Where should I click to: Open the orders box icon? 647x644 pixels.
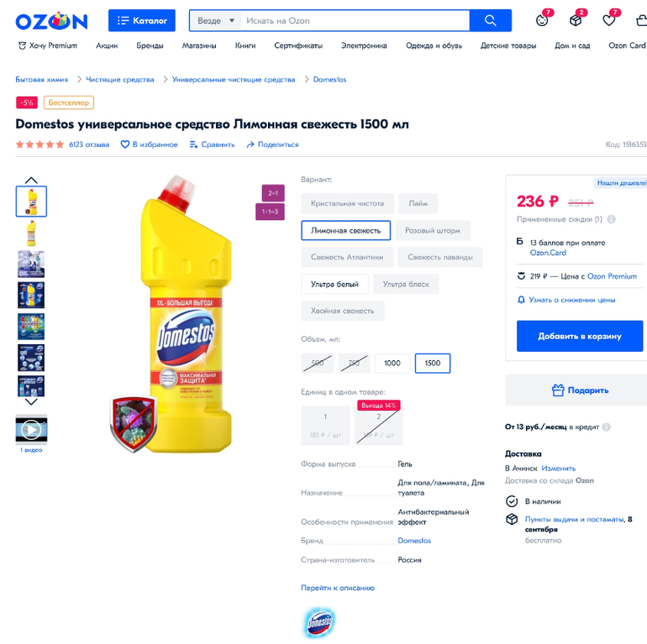point(576,20)
